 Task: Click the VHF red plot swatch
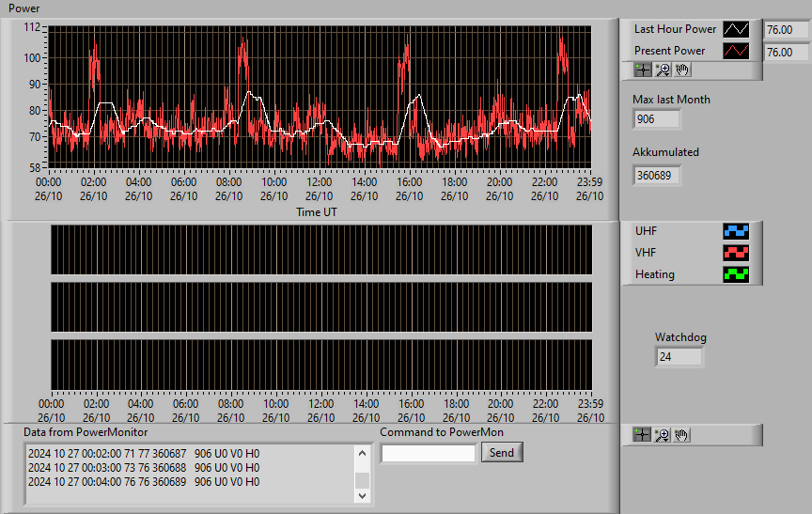coord(736,253)
